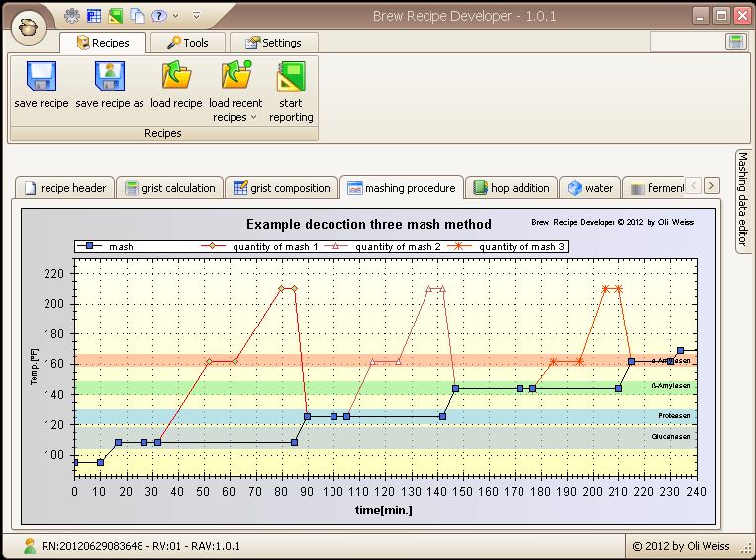Click the mash data point at time zero
The width and height of the screenshot is (756, 560).
pos(75,463)
